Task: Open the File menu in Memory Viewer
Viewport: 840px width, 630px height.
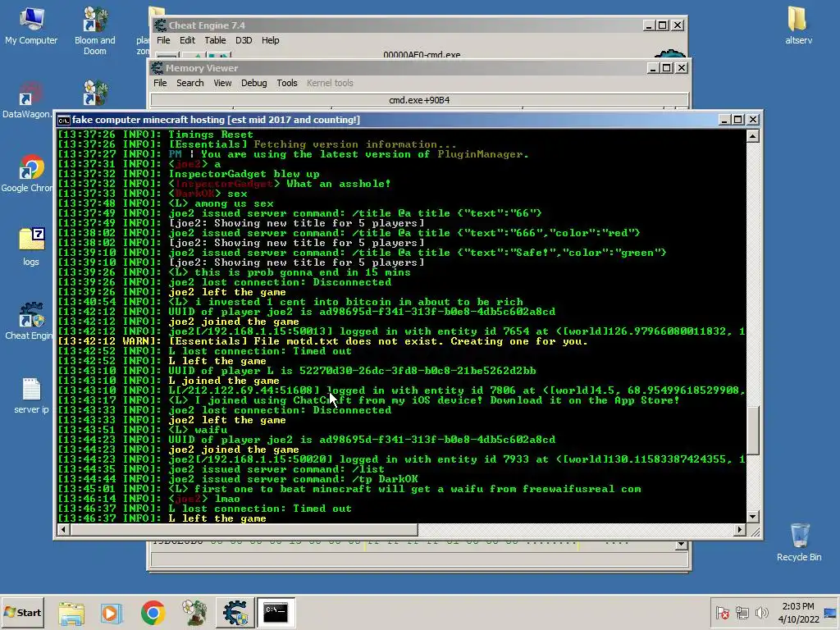Action: coord(160,83)
